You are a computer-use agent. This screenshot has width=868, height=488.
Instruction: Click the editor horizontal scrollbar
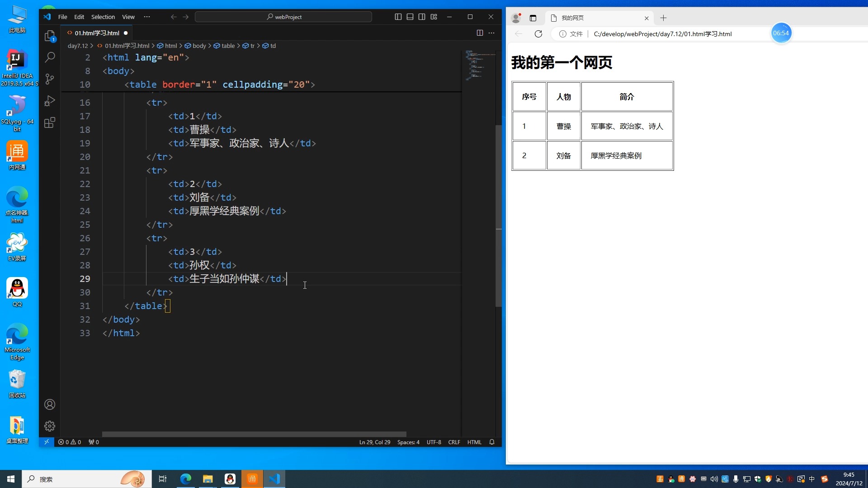pos(254,434)
